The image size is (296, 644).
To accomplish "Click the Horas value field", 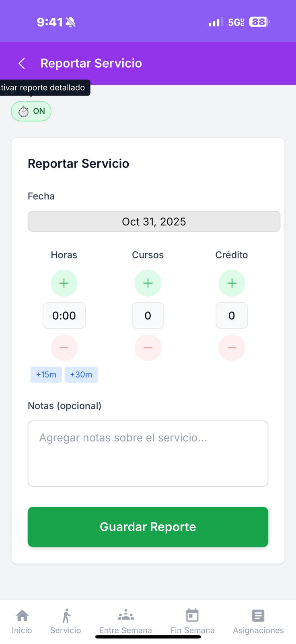I will 64,316.
